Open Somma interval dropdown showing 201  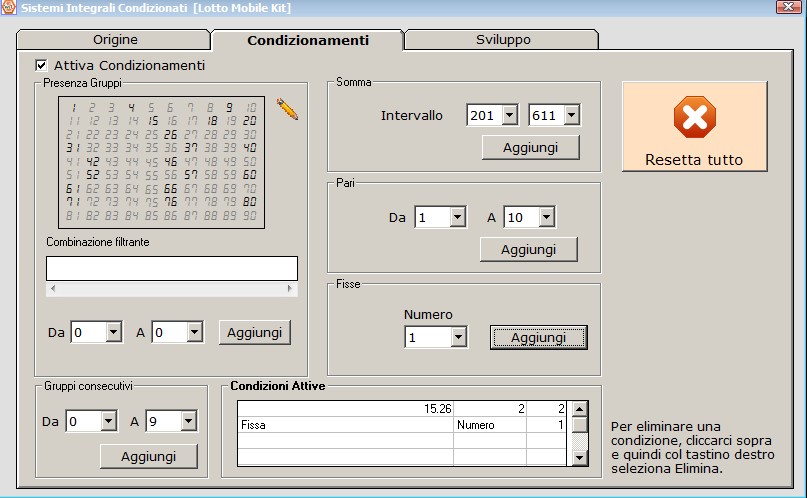coord(510,115)
